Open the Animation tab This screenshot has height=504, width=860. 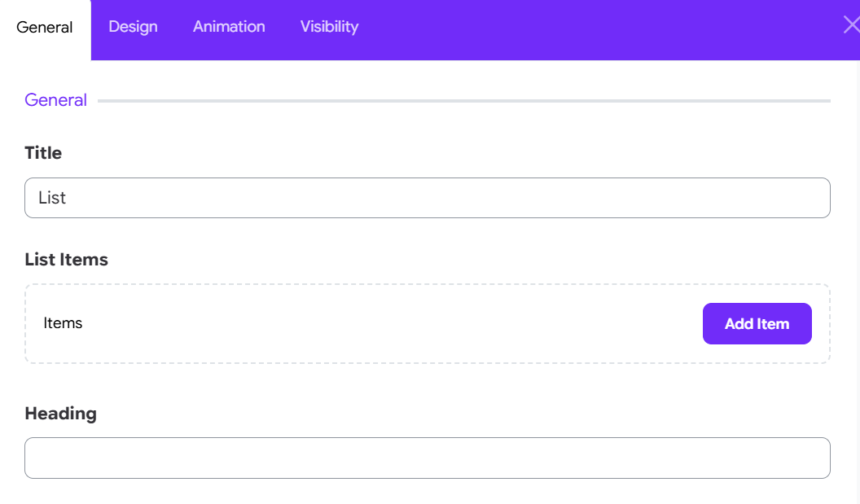tap(230, 27)
